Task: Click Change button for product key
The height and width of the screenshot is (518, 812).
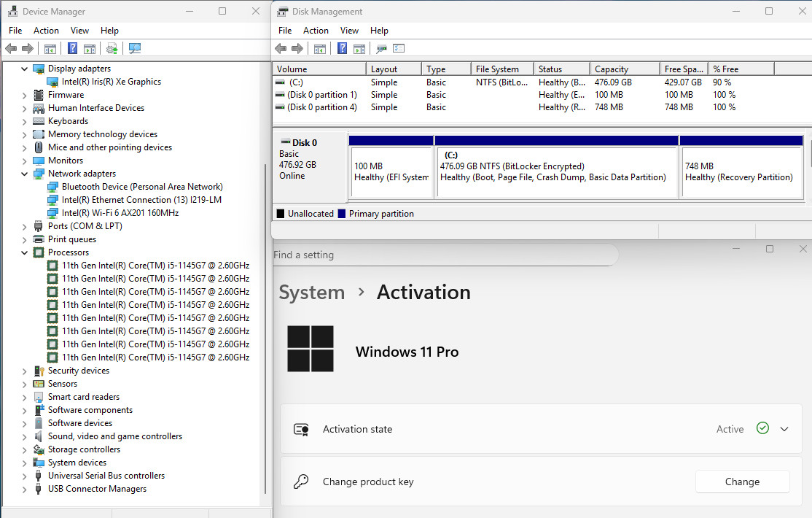Action: click(x=742, y=482)
